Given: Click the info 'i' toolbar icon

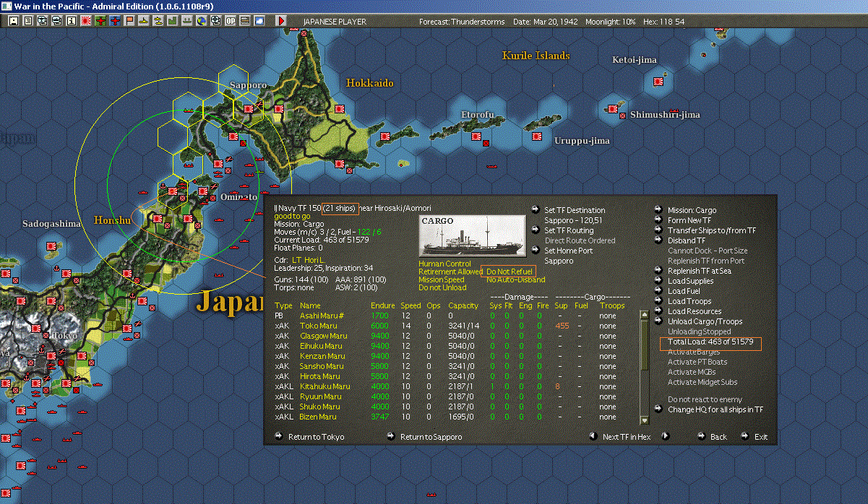Looking at the screenshot, I should [x=71, y=21].
